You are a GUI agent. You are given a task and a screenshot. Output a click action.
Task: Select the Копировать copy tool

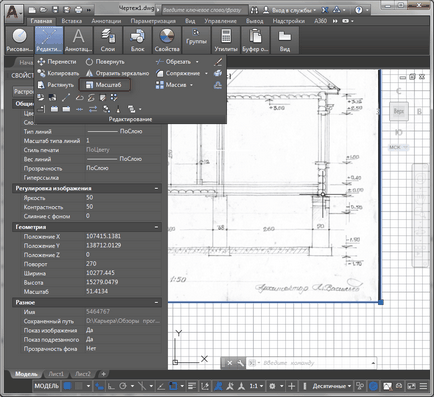click(58, 73)
